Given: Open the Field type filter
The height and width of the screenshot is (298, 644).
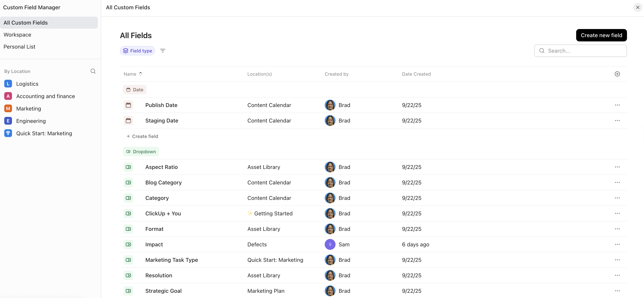Looking at the screenshot, I should pos(137,51).
